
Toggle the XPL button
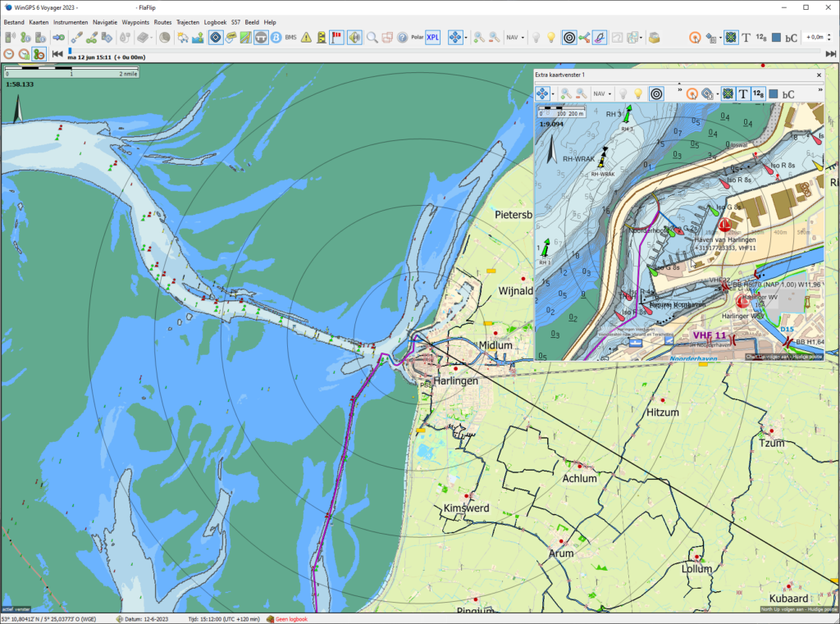click(x=433, y=38)
